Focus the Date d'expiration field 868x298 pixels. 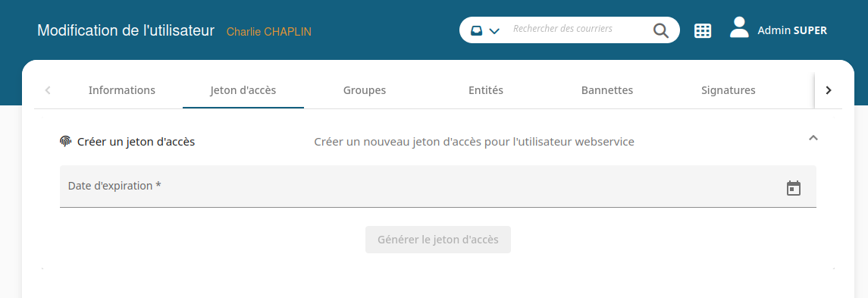[438, 187]
